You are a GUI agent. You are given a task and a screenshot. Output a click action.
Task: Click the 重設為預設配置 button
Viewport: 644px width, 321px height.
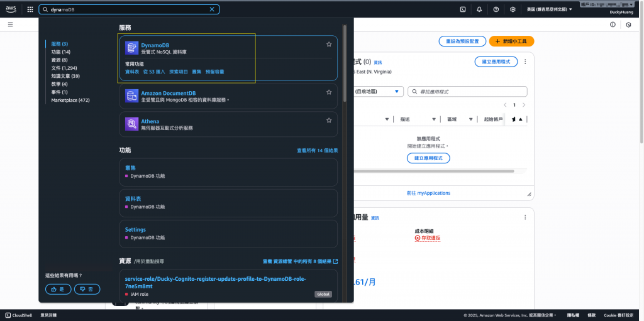tap(462, 41)
